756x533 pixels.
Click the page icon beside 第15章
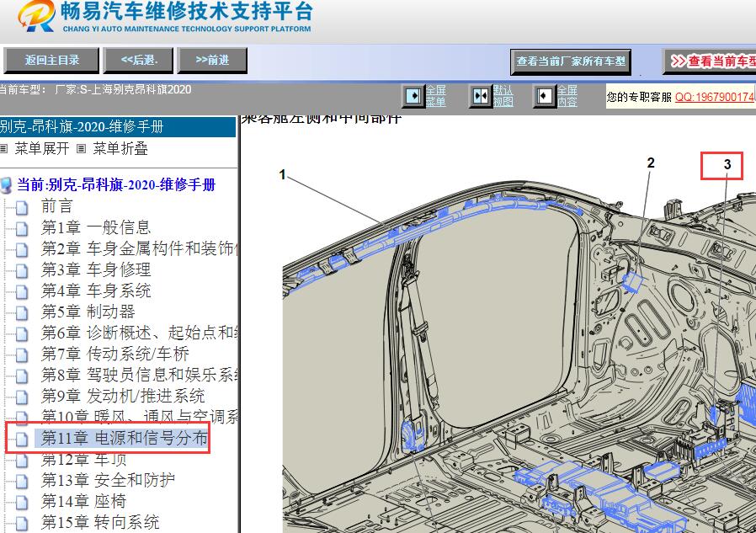[22, 524]
